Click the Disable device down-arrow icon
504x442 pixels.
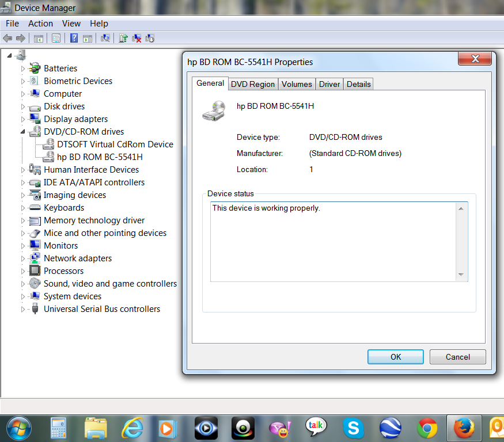click(x=150, y=38)
